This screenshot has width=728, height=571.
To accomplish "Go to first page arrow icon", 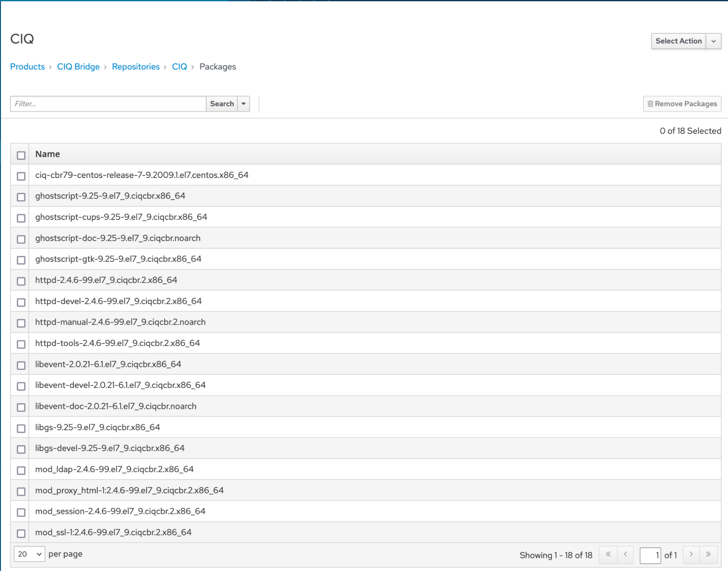I will 608,555.
